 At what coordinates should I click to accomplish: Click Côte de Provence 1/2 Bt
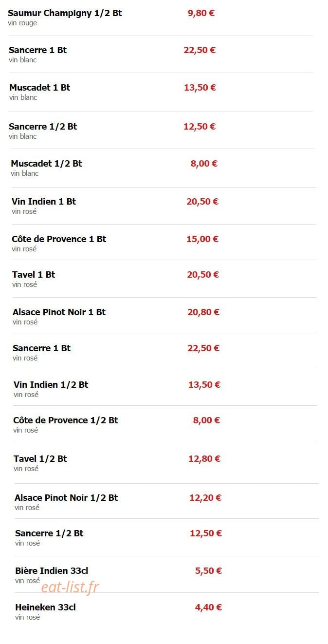pyautogui.click(x=66, y=420)
